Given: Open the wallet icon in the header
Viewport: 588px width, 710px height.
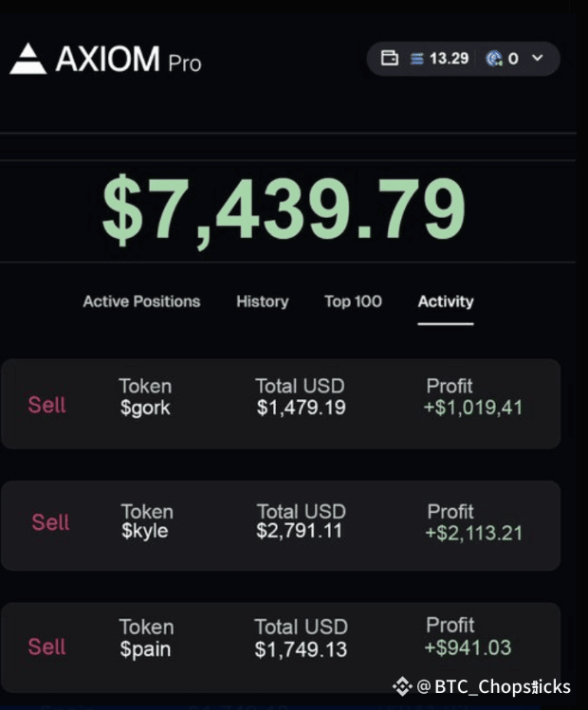Looking at the screenshot, I should pos(390,59).
